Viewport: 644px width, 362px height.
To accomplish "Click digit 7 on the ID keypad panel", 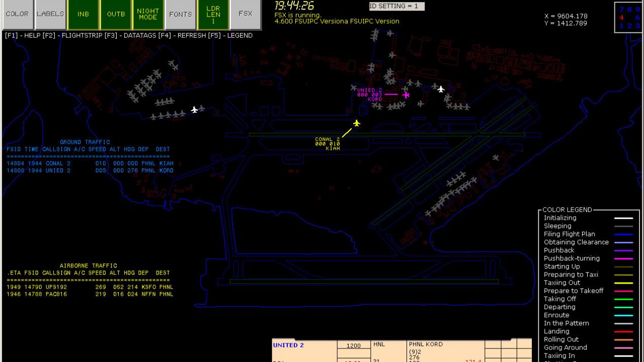I will tap(621, 8).
